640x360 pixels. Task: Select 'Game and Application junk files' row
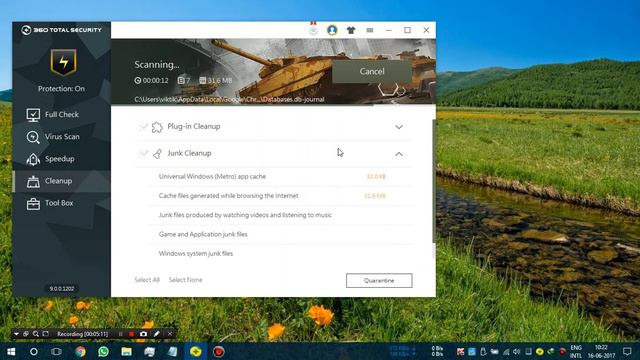click(x=279, y=234)
